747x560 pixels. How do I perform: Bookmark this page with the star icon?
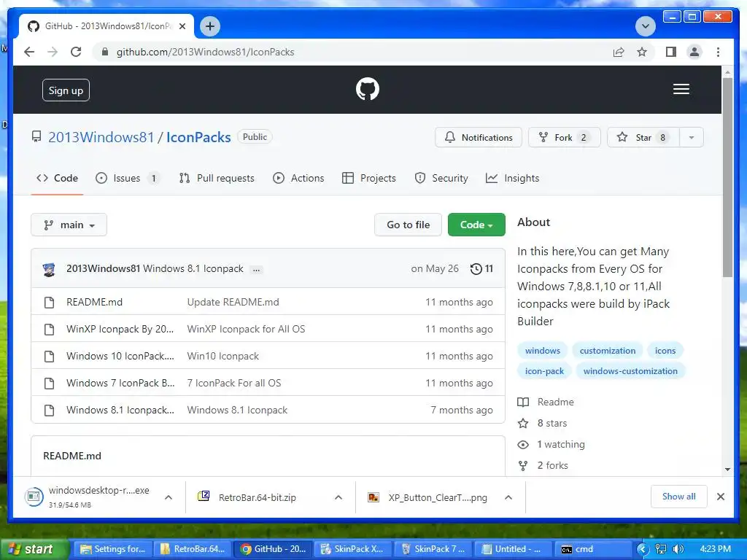click(x=642, y=52)
